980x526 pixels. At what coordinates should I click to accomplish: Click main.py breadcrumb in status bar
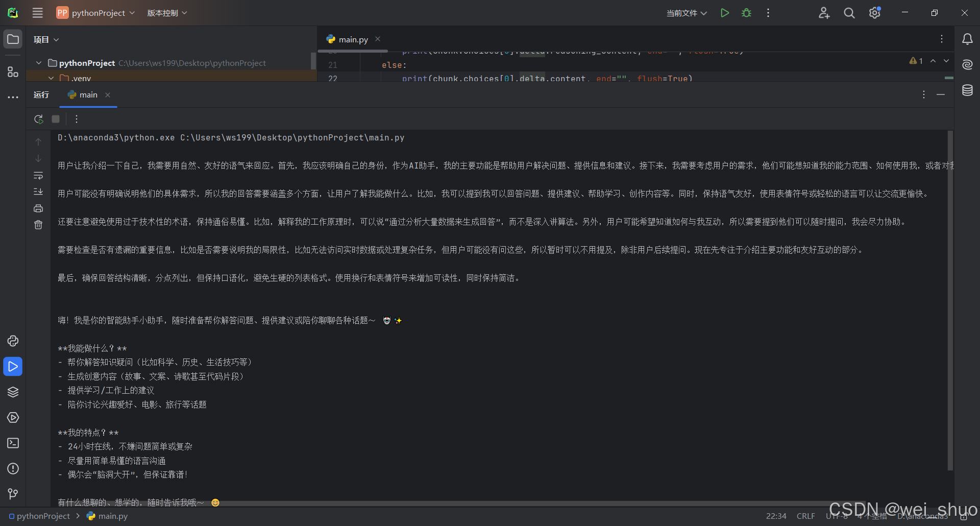107,516
